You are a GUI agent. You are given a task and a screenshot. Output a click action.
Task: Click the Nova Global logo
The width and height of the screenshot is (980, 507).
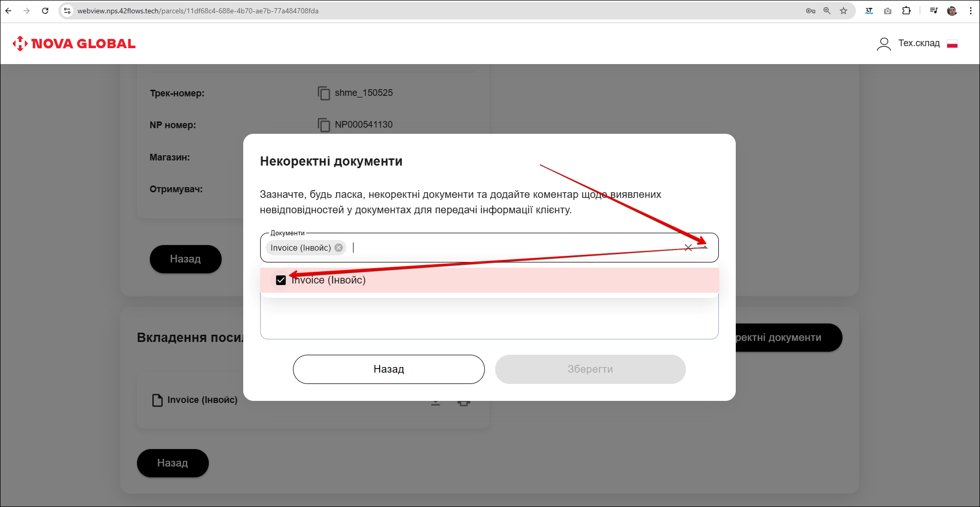74,44
